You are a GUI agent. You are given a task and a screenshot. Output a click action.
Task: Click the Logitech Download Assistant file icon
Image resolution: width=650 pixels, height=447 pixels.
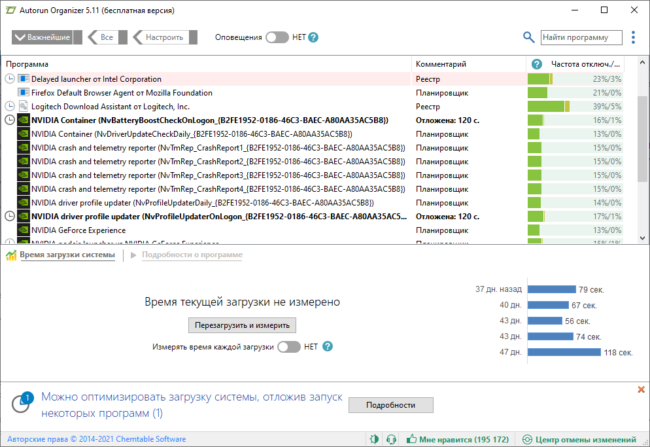[x=24, y=107]
